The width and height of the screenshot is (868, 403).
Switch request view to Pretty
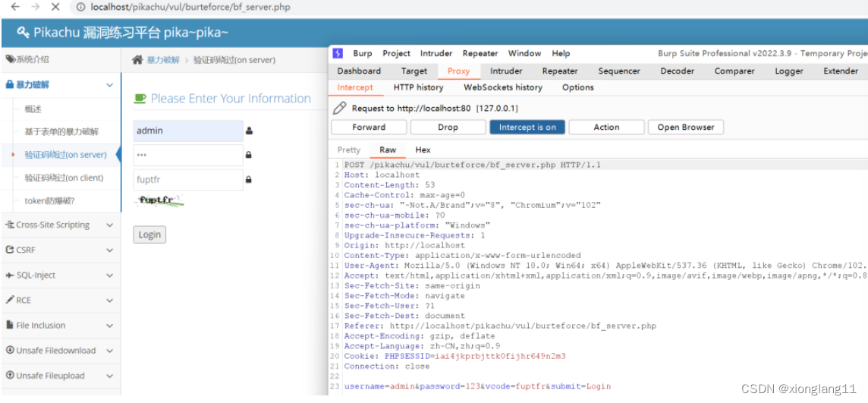pyautogui.click(x=349, y=150)
